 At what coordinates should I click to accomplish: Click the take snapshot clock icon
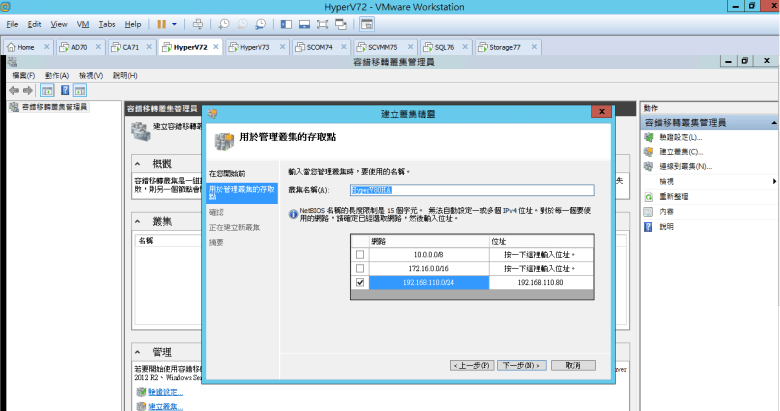(x=224, y=23)
